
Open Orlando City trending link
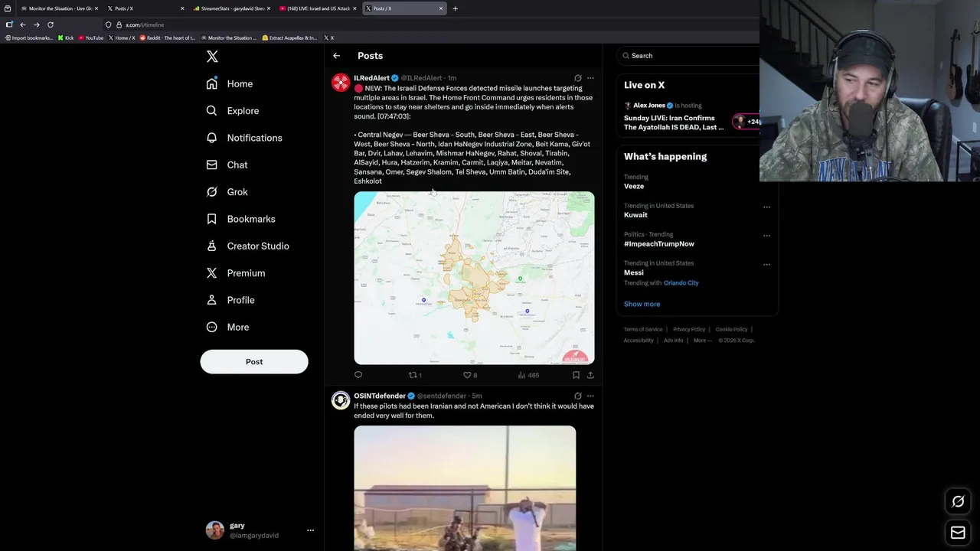[681, 283]
